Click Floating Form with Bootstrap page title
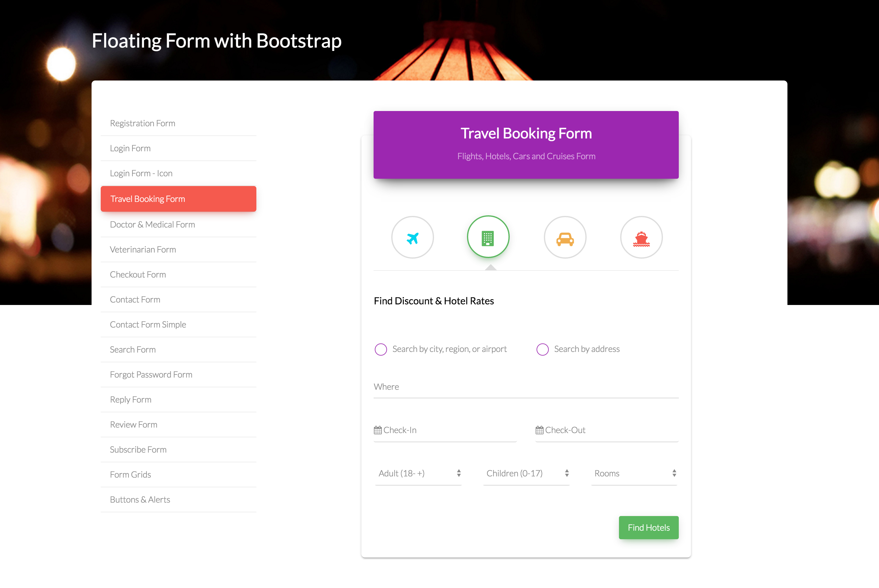 (217, 41)
